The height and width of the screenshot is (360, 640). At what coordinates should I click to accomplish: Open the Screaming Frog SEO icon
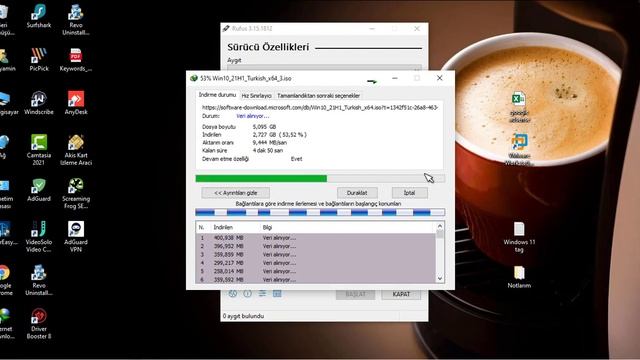tap(76, 193)
